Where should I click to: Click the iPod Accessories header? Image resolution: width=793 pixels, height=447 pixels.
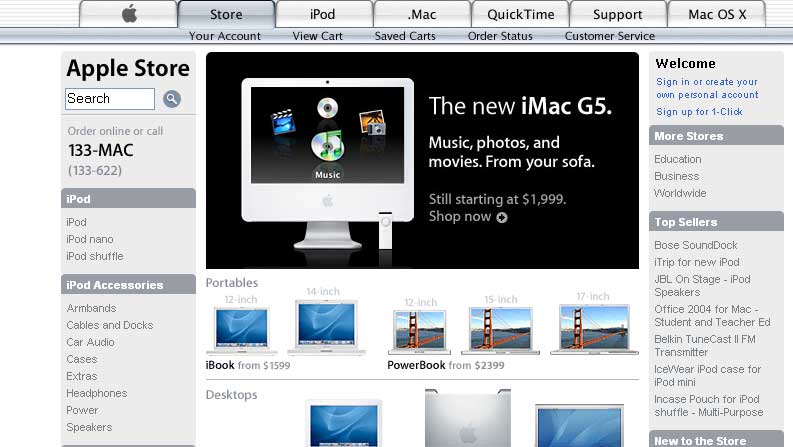(128, 284)
